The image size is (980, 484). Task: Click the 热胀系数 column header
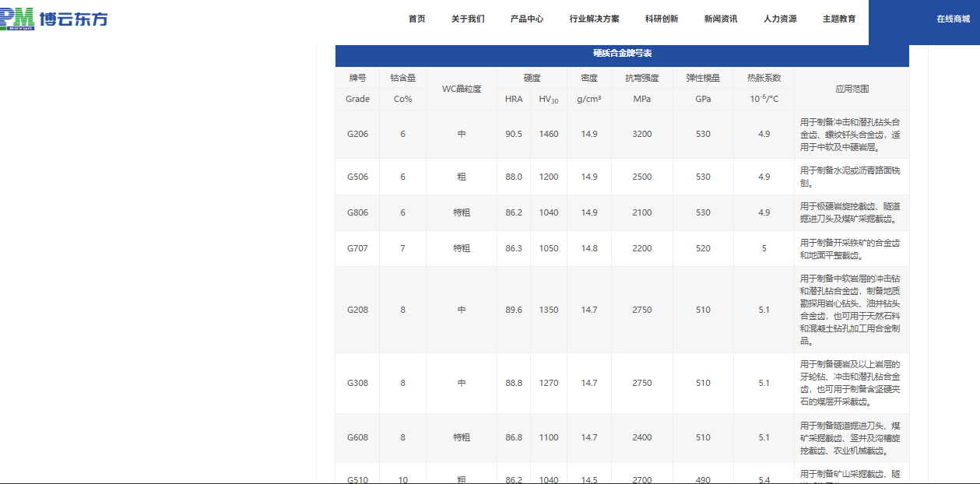pos(764,78)
